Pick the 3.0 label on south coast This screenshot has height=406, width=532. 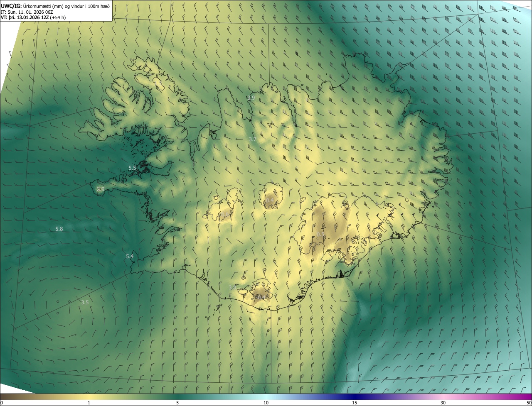click(x=233, y=288)
